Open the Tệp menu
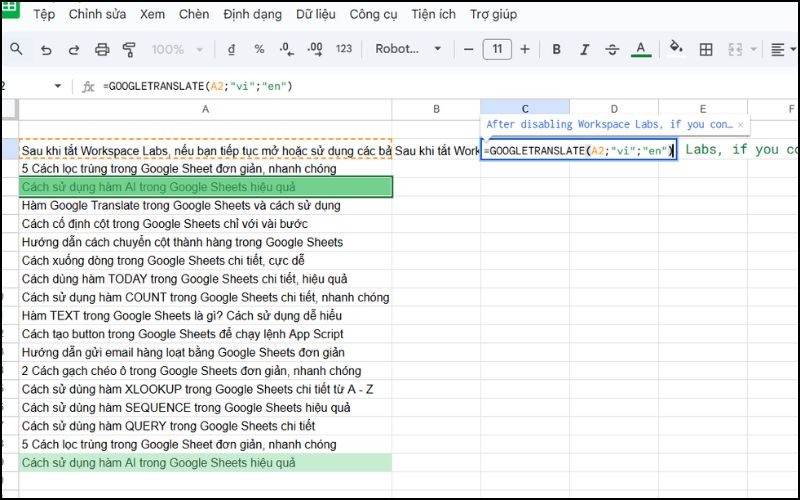Image resolution: width=800 pixels, height=500 pixels. point(44,14)
